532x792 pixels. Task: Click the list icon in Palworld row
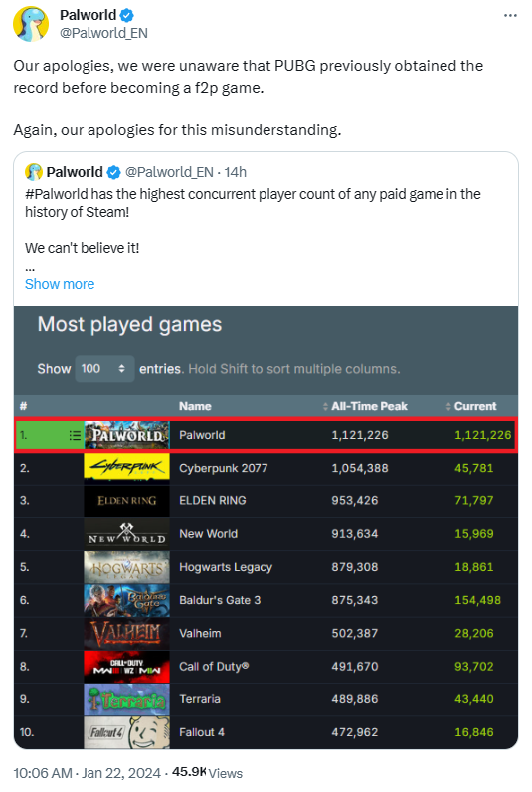(x=75, y=435)
